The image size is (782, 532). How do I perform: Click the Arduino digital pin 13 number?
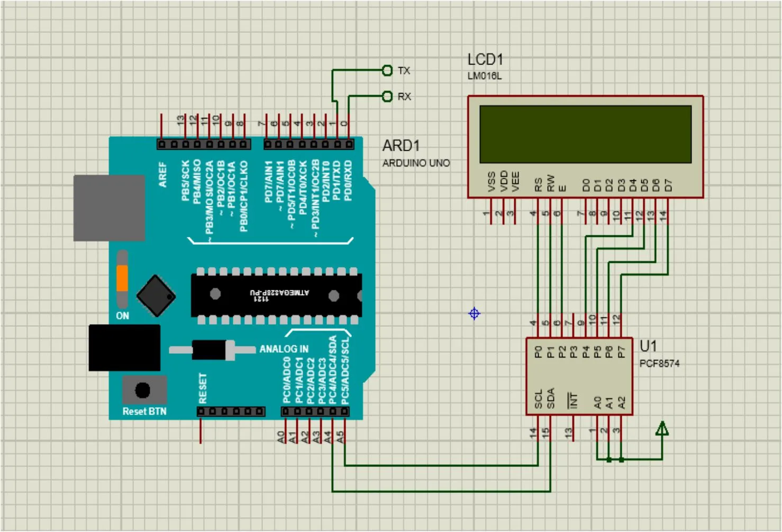[x=180, y=120]
